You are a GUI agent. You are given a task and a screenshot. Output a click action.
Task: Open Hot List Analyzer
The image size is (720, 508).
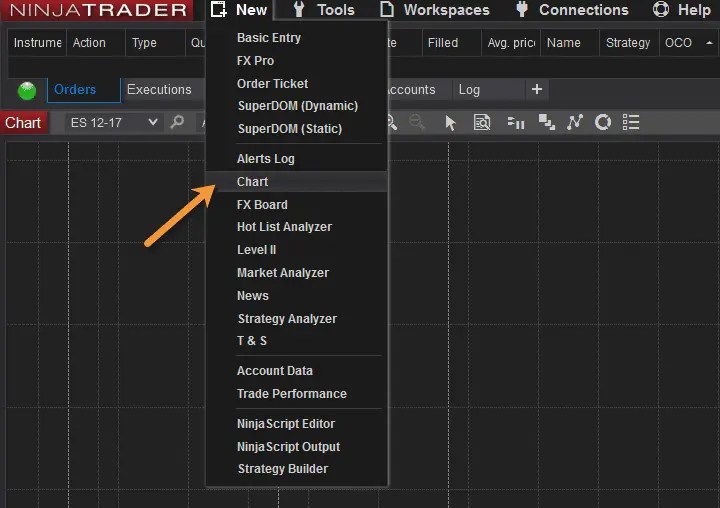coord(296,226)
